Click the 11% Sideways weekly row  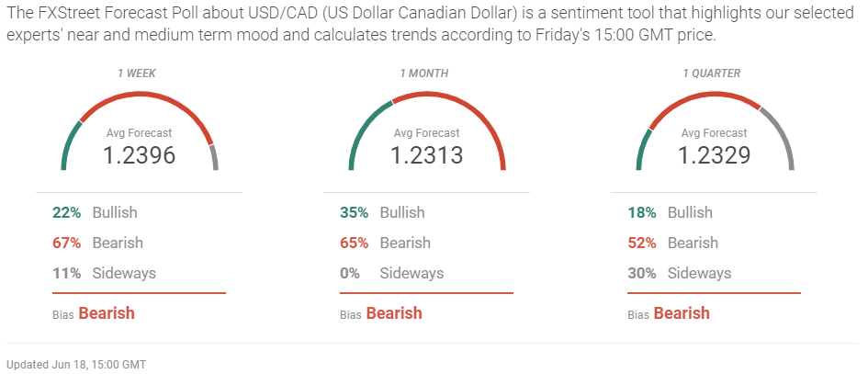coord(104,273)
